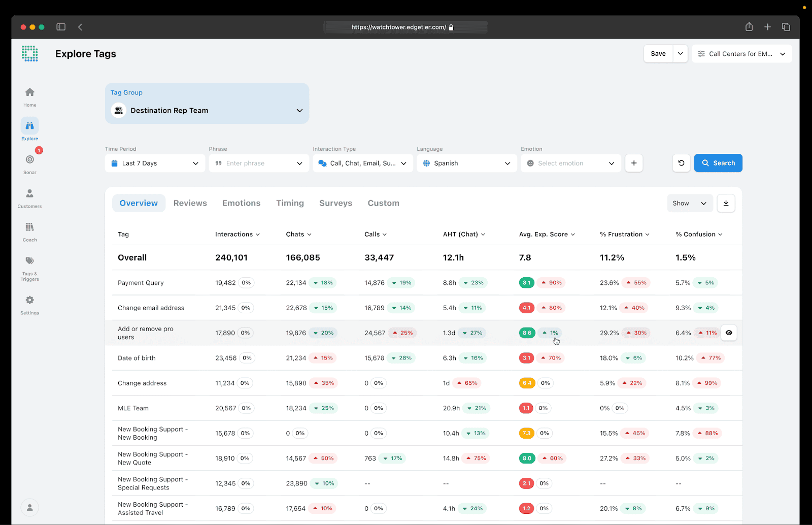Click the download table icon

726,203
